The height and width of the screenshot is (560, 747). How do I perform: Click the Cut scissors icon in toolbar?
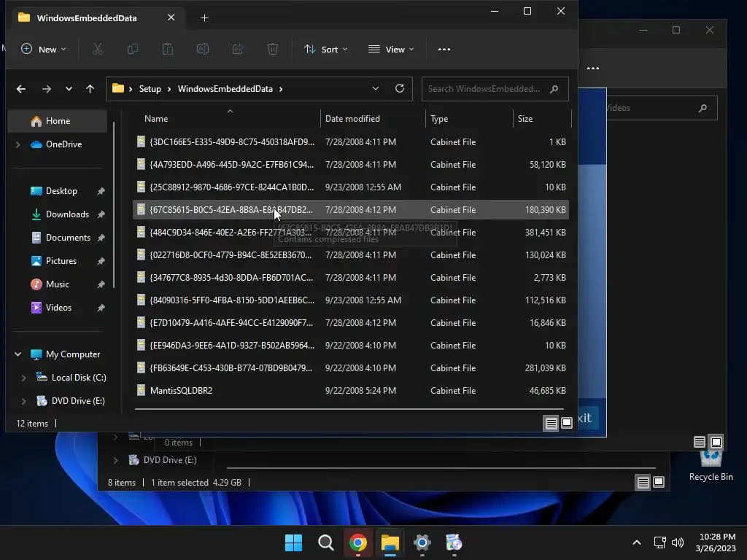point(97,49)
